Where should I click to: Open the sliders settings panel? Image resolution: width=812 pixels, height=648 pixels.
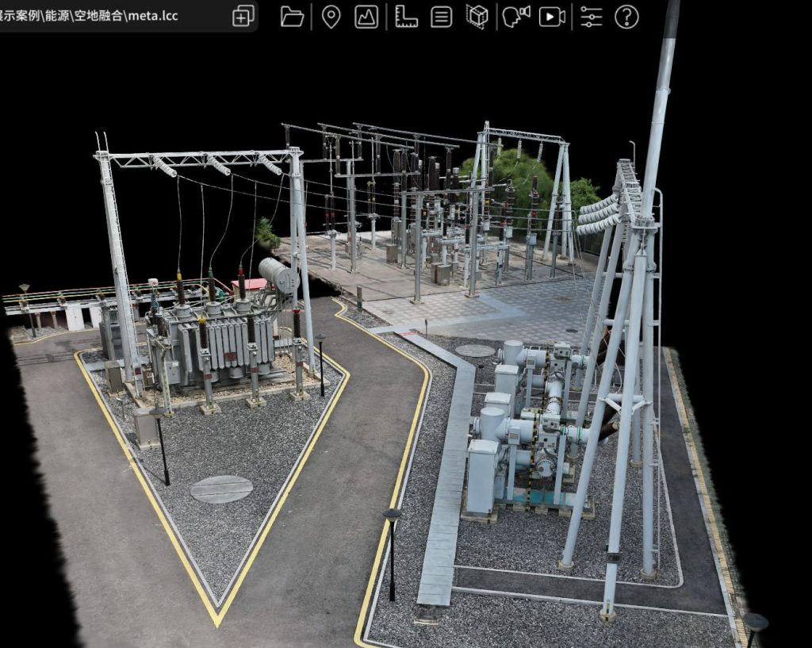click(591, 17)
